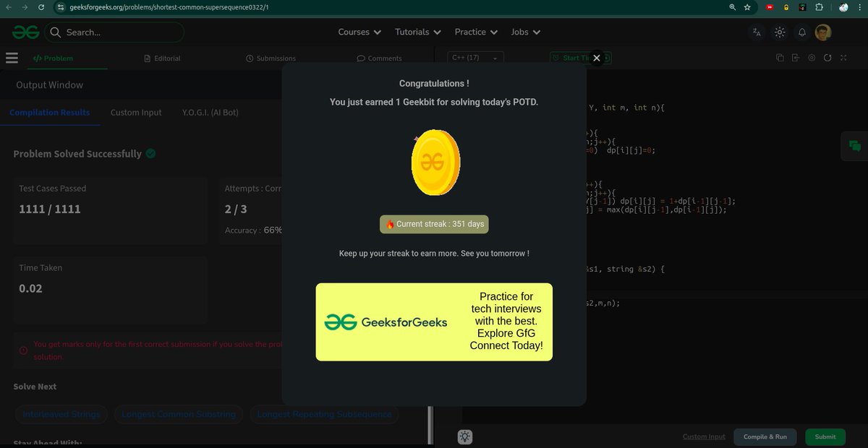The image size is (868, 448).
Task: Open the Chrome three-dot menu
Action: (859, 7)
